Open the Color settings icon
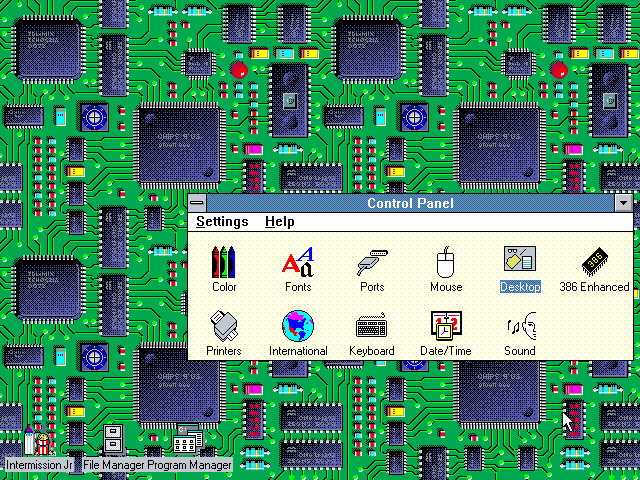The image size is (640, 480). (224, 262)
